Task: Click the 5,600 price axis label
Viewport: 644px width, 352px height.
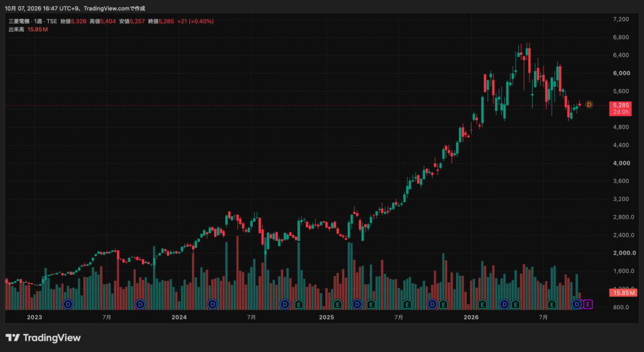Action: (621, 91)
